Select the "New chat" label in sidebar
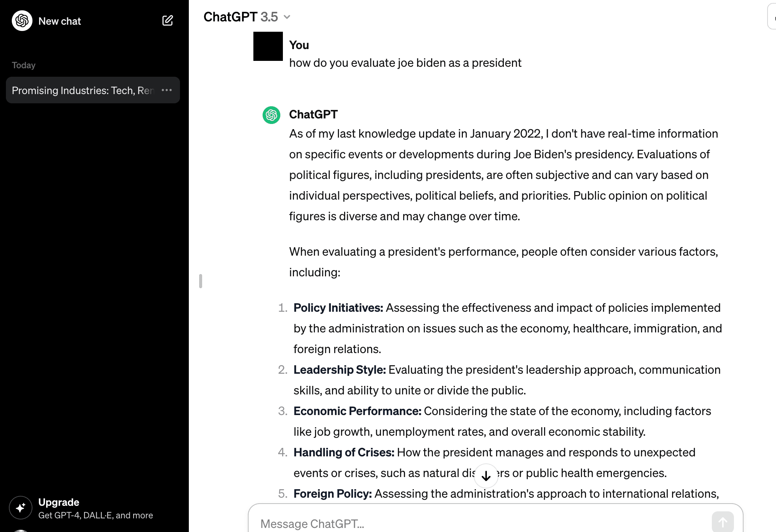 60,21
